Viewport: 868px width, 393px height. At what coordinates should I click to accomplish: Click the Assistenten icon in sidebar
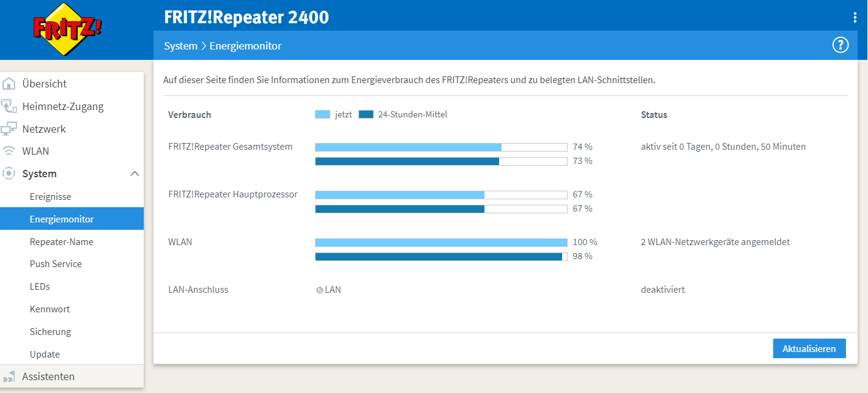pyautogui.click(x=9, y=376)
